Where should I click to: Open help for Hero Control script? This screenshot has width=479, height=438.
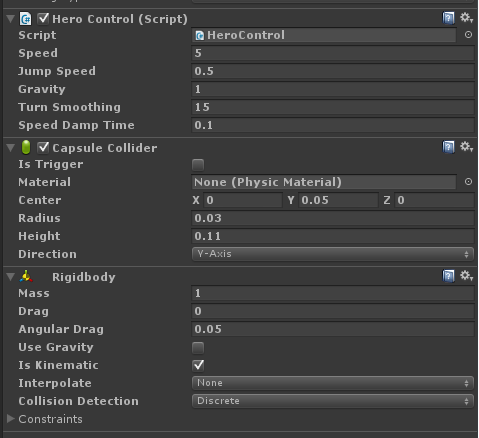[x=448, y=18]
